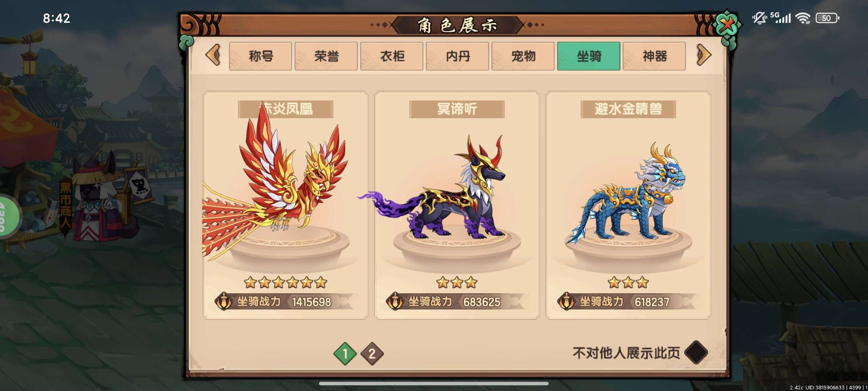
Task: Select the 内丹 tab
Action: (458, 56)
